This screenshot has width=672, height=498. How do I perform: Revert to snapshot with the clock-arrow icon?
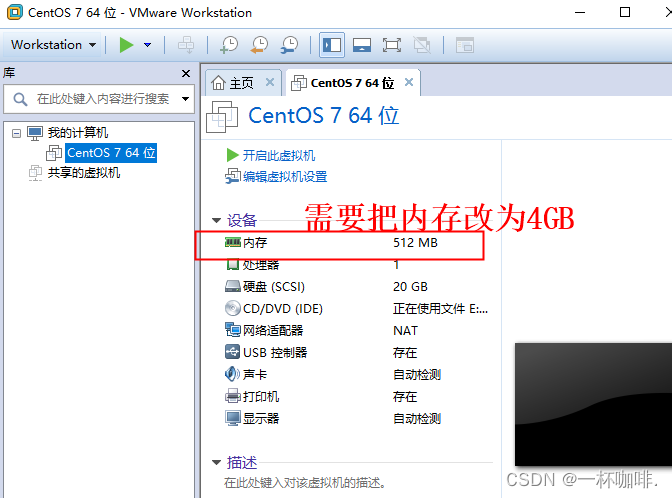259,45
